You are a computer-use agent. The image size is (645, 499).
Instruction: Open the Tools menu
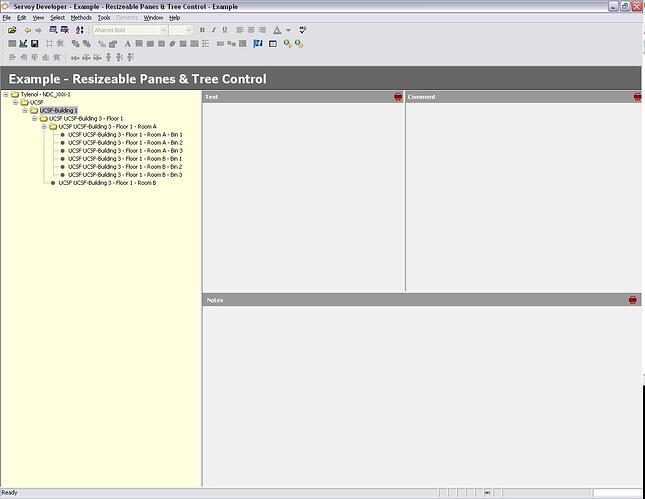104,18
